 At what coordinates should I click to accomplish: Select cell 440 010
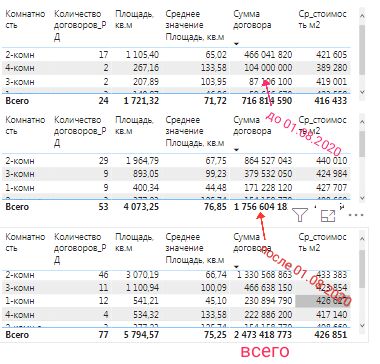tap(331, 161)
